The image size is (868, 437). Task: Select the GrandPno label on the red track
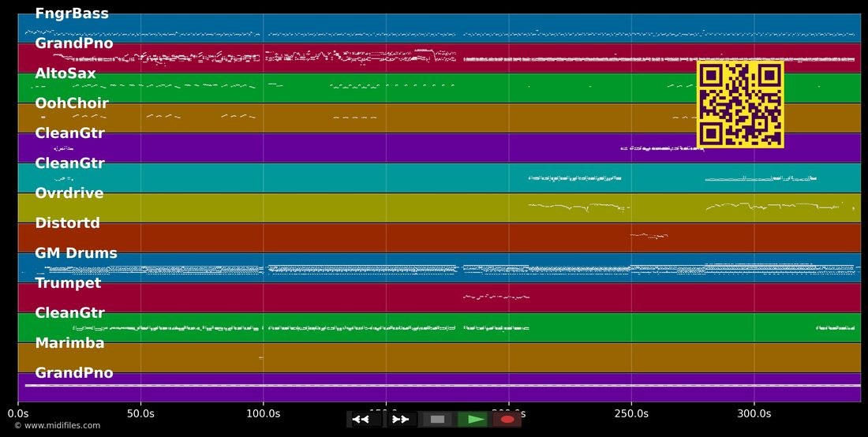coord(74,43)
